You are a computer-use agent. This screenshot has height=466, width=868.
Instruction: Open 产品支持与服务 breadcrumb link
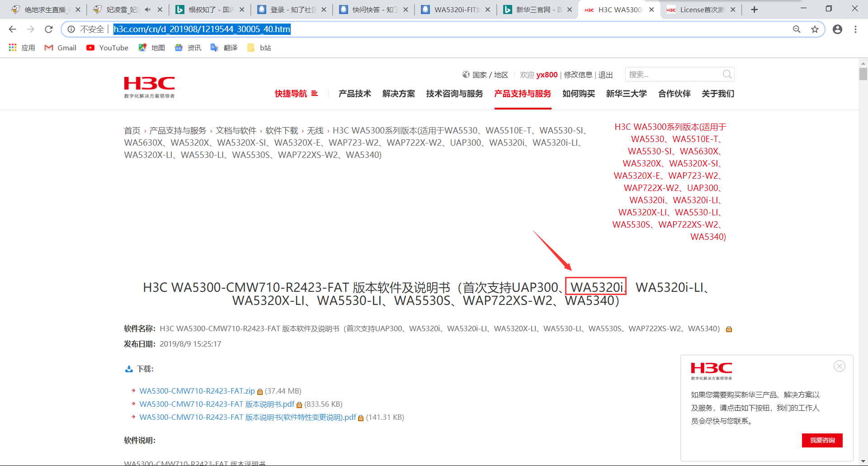(178, 131)
